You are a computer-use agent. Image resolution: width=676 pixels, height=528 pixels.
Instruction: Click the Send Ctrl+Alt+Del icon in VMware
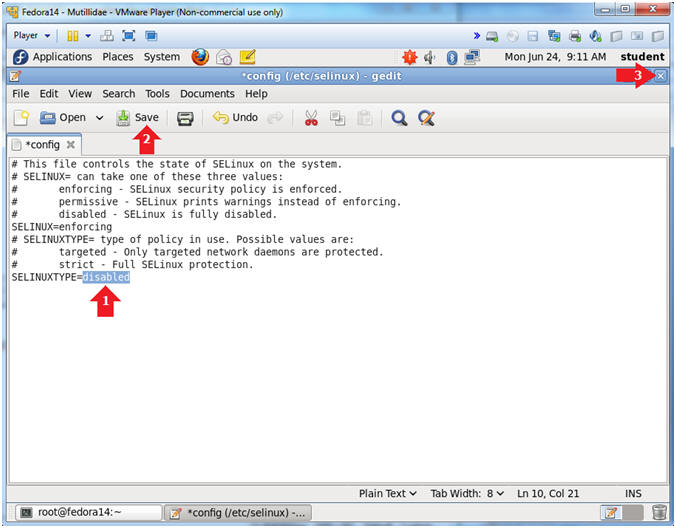pyautogui.click(x=106, y=36)
